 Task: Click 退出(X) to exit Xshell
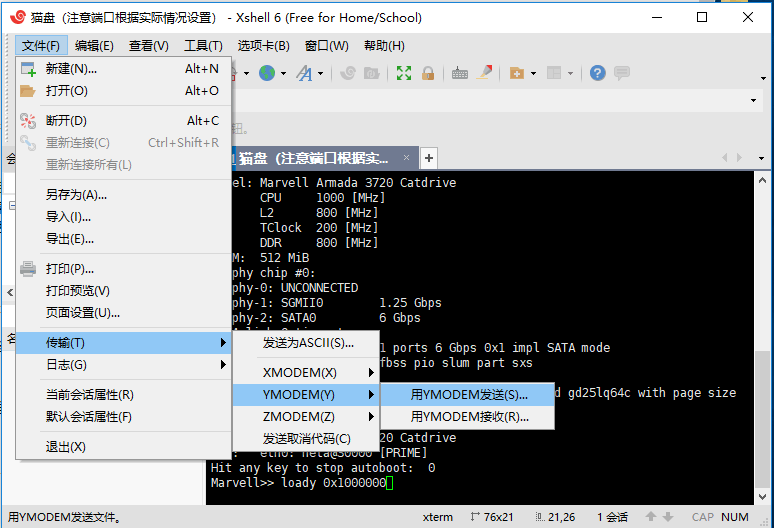[x=66, y=447]
